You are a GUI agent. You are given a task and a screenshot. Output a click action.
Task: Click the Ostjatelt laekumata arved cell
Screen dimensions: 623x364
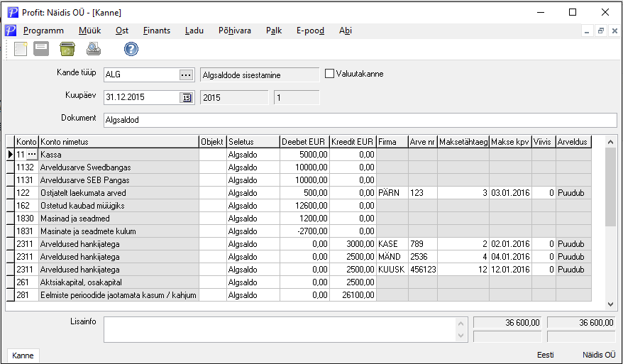pos(118,193)
